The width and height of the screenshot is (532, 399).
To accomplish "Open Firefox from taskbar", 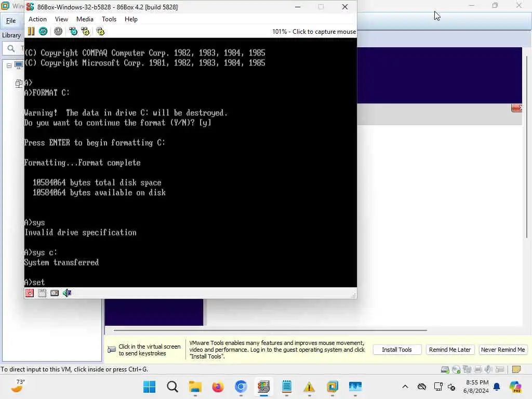I will pyautogui.click(x=218, y=387).
